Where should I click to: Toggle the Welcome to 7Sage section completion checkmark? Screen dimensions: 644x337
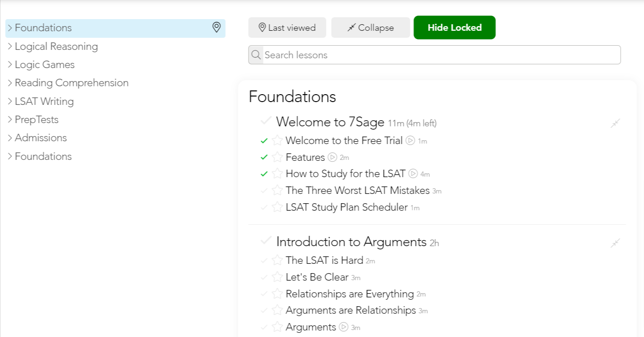click(x=266, y=121)
